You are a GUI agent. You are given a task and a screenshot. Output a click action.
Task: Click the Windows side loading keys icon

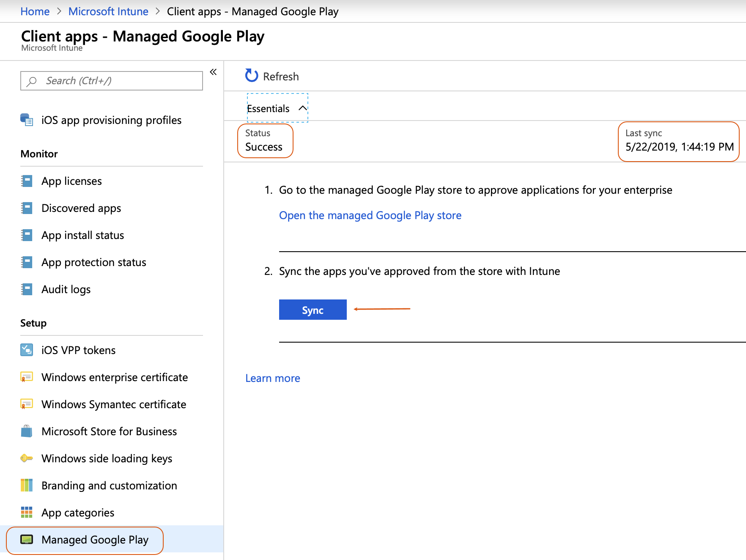tap(27, 458)
